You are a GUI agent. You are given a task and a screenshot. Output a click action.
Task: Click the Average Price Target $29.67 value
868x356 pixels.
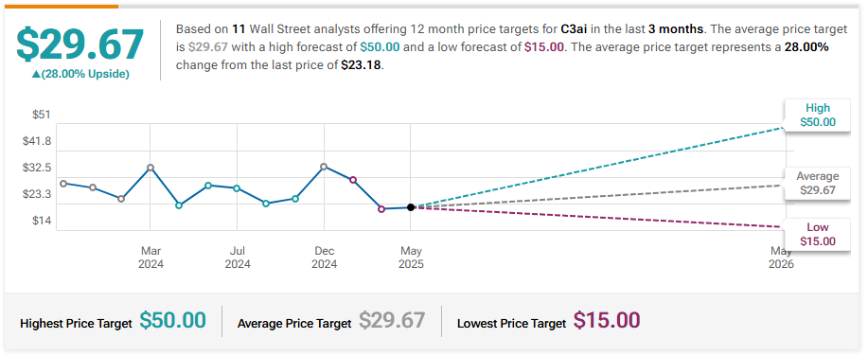click(x=392, y=320)
